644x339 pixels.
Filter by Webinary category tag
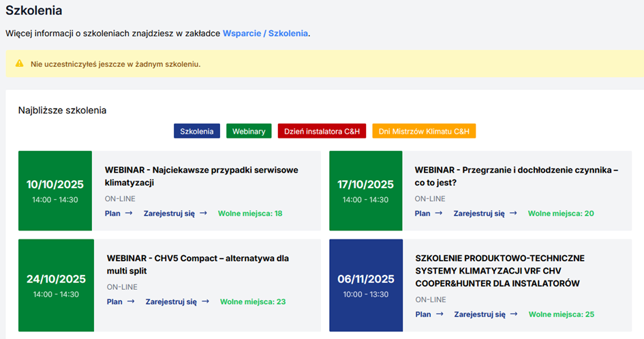[x=249, y=131]
